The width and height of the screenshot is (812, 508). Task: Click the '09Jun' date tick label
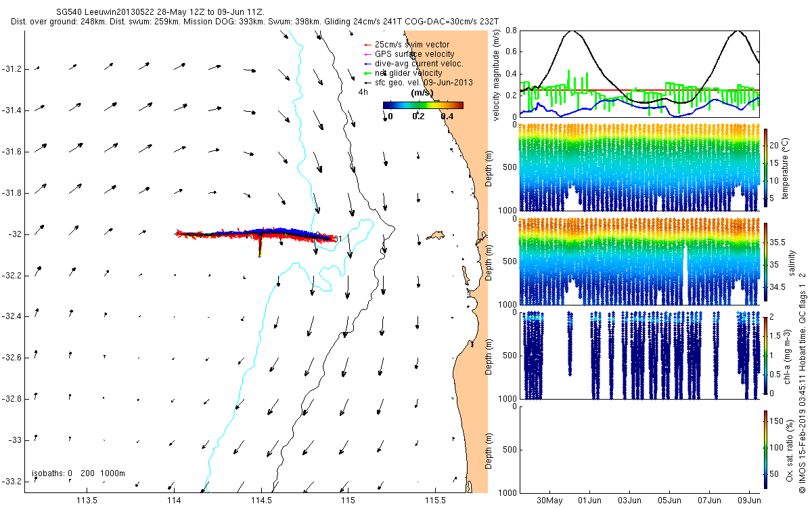[x=750, y=501]
